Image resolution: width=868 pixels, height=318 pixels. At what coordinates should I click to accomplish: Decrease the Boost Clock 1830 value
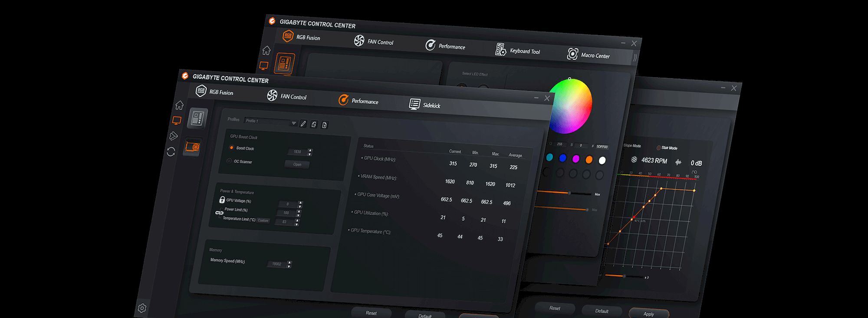pyautogui.click(x=310, y=154)
